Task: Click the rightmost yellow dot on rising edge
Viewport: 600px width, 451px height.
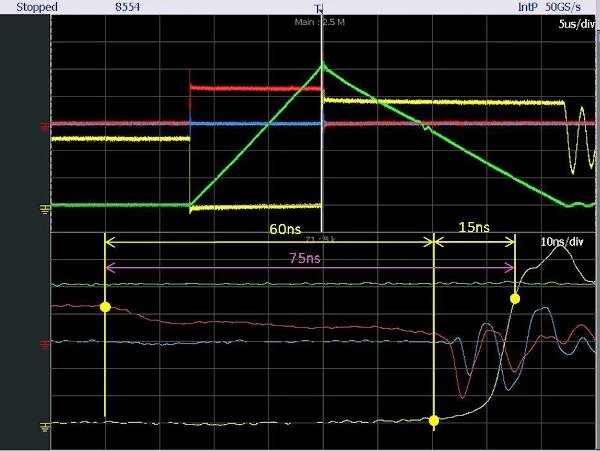Action: (x=516, y=298)
